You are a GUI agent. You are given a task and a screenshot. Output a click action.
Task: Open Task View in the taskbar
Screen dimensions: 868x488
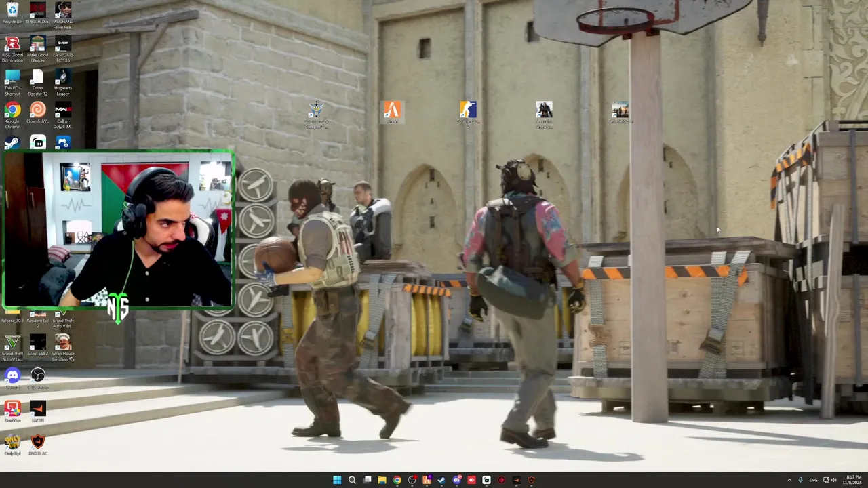(x=367, y=480)
